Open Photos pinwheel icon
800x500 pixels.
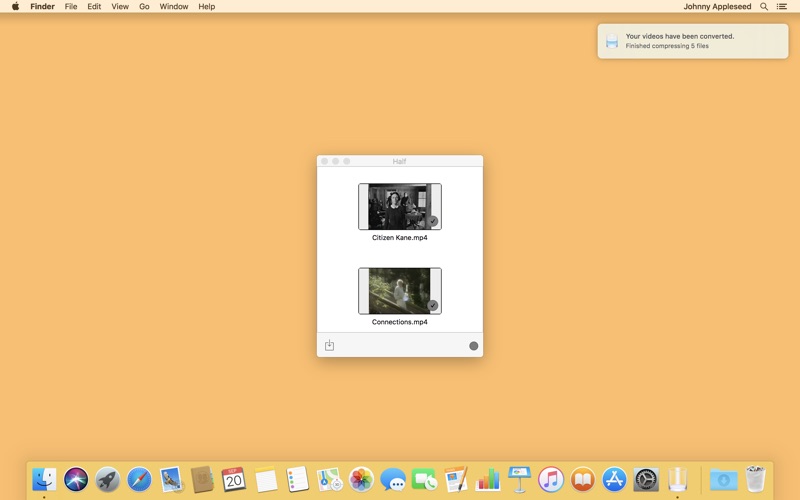(x=361, y=480)
